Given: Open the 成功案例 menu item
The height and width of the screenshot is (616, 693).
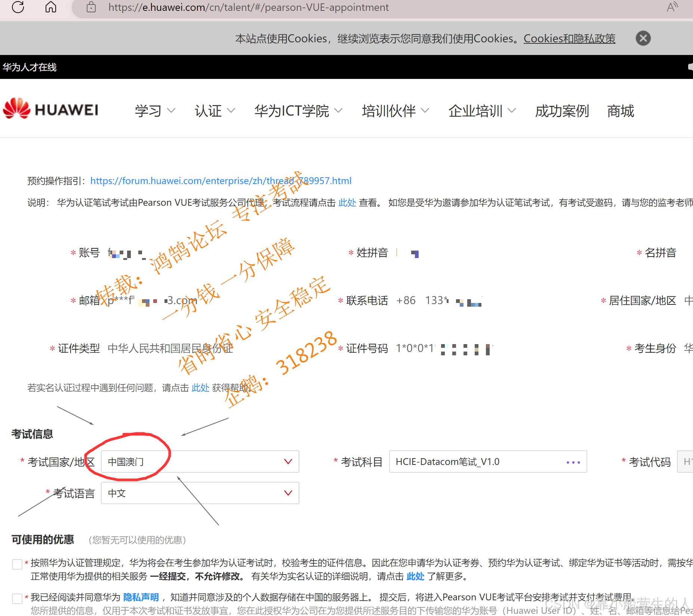Looking at the screenshot, I should (562, 111).
